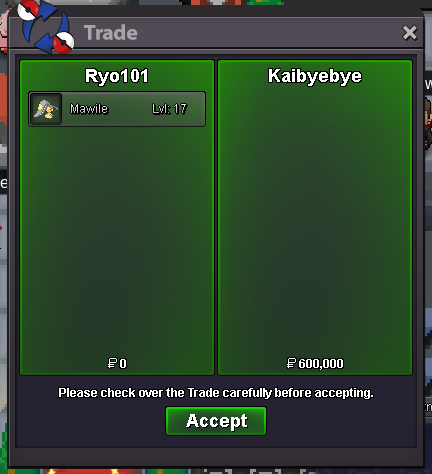
Task: Click the Mawile name label
Action: click(x=89, y=109)
